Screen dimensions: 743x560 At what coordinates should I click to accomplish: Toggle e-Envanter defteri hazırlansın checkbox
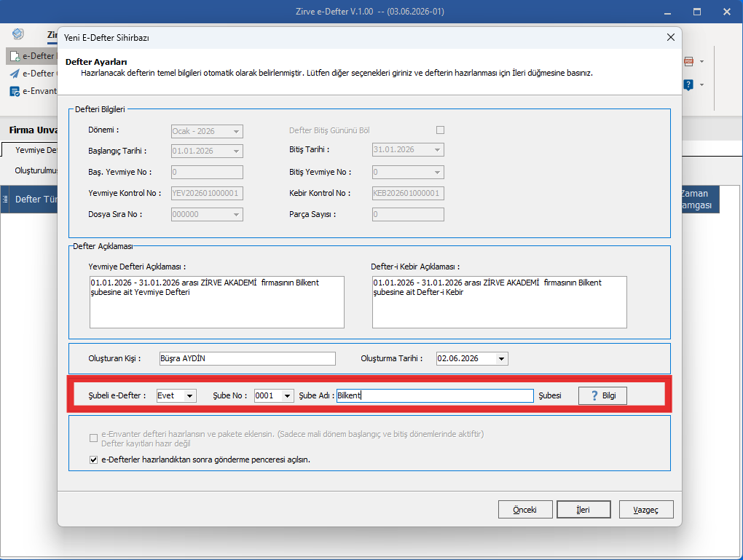tap(93, 438)
